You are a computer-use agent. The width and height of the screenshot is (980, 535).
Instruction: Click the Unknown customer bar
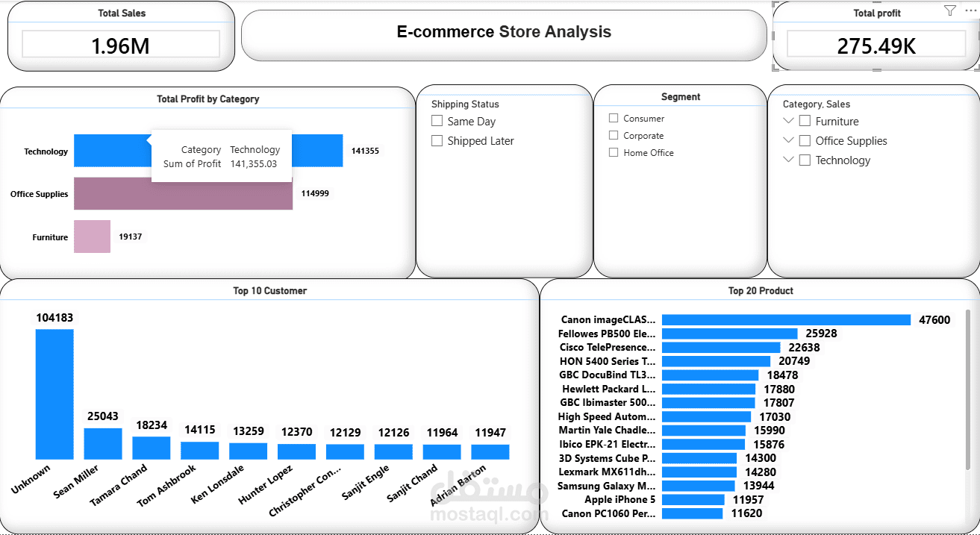pos(54,395)
